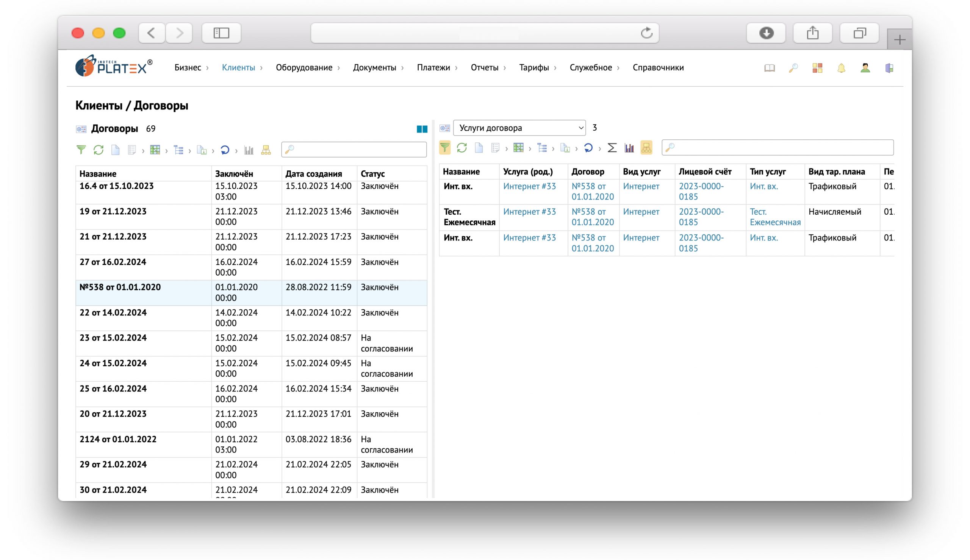Click the sigma totals icon
The height and width of the screenshot is (560, 970).
coord(612,148)
